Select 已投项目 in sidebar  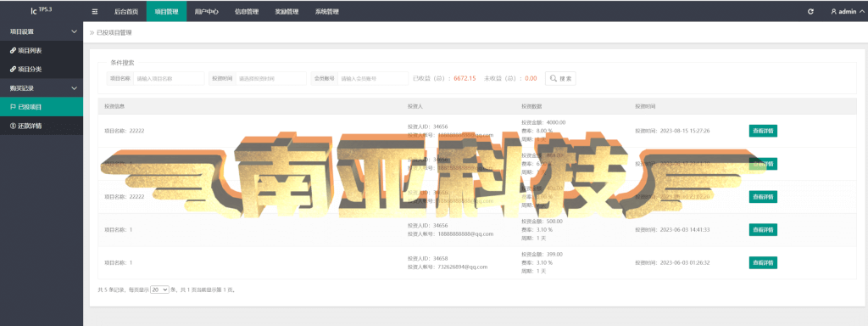(x=42, y=107)
